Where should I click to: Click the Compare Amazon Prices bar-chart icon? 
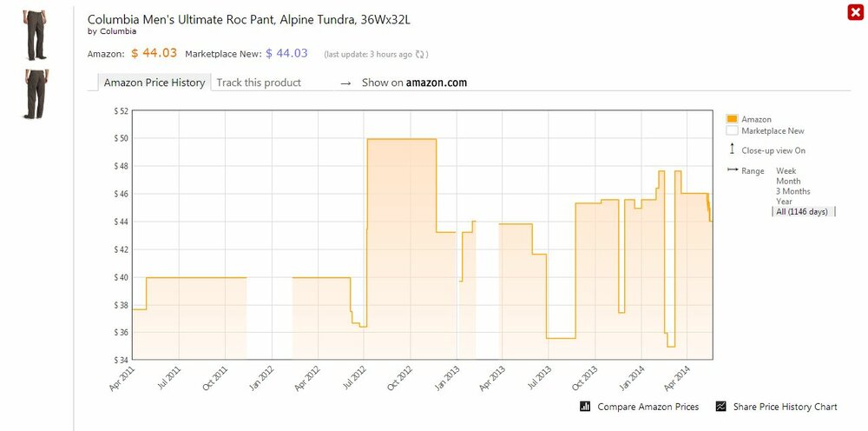585,407
